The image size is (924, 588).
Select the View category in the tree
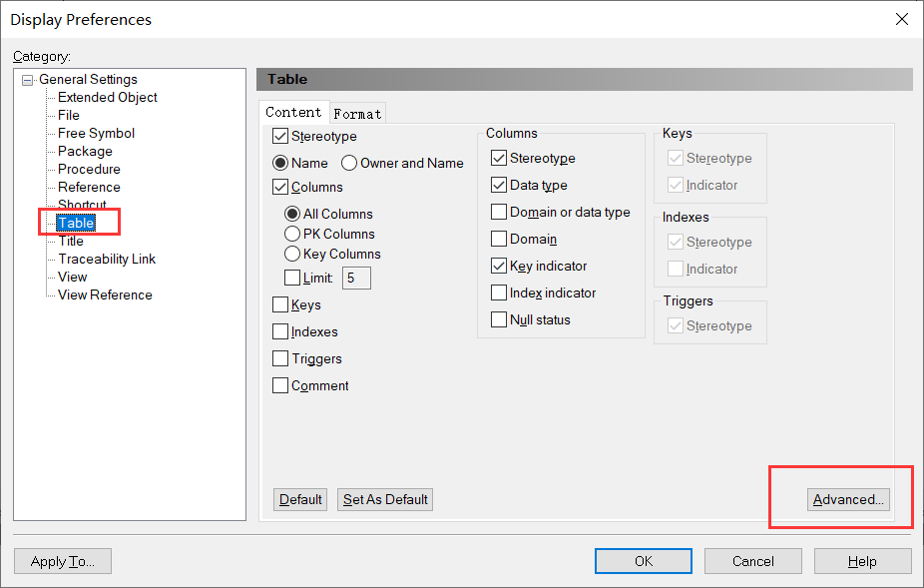point(73,278)
